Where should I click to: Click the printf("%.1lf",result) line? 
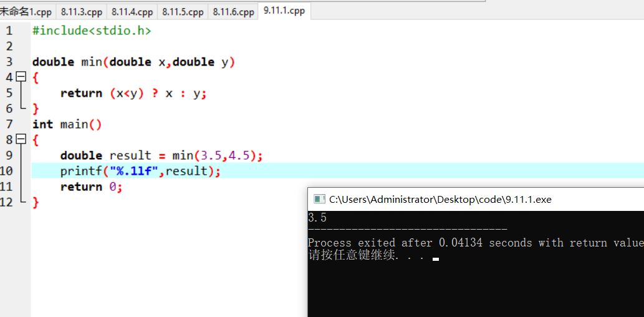[x=140, y=171]
